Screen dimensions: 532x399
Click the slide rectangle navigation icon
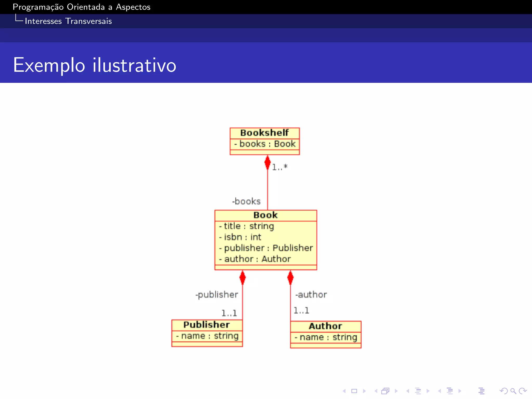354,391
